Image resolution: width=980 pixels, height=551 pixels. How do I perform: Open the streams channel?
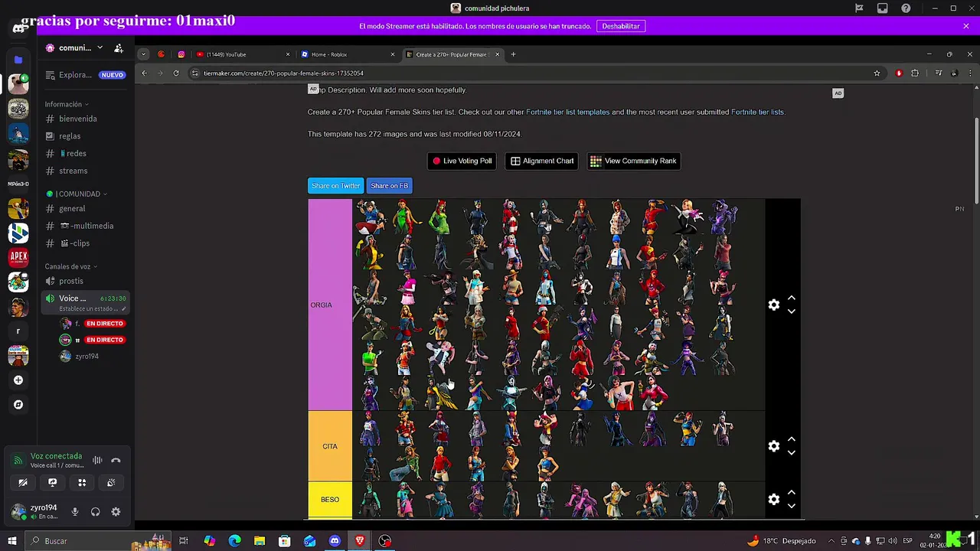click(x=85, y=171)
